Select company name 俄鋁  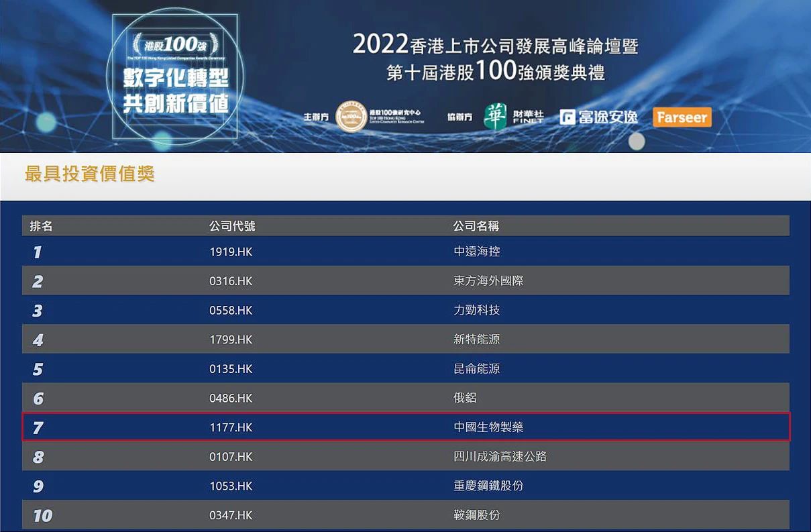[465, 398]
